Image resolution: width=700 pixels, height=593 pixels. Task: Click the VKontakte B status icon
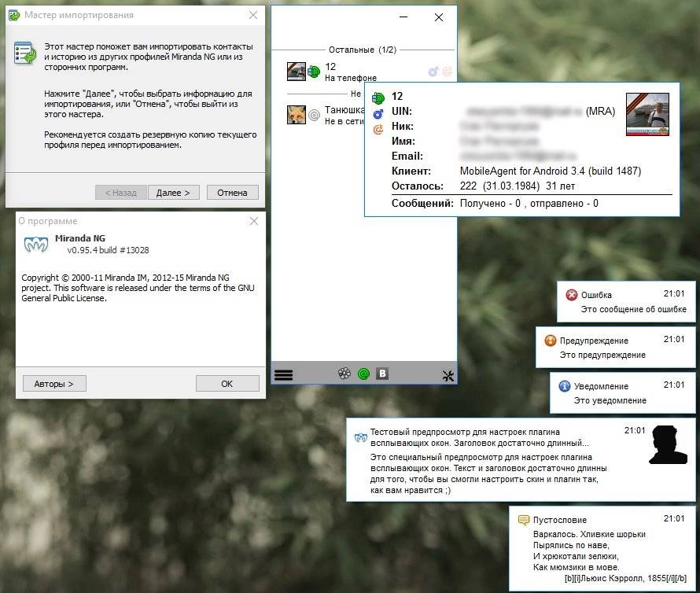(x=382, y=374)
